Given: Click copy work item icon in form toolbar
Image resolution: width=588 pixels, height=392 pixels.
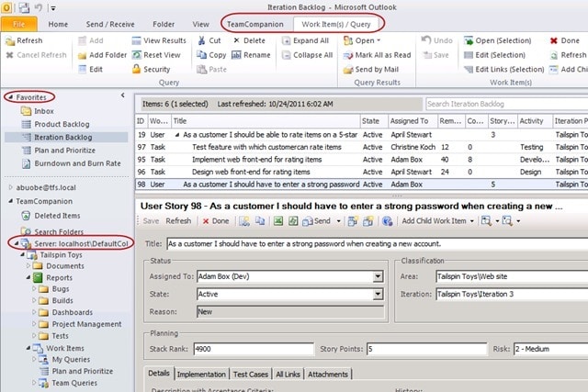Looking at the screenshot, I should (x=259, y=221).
